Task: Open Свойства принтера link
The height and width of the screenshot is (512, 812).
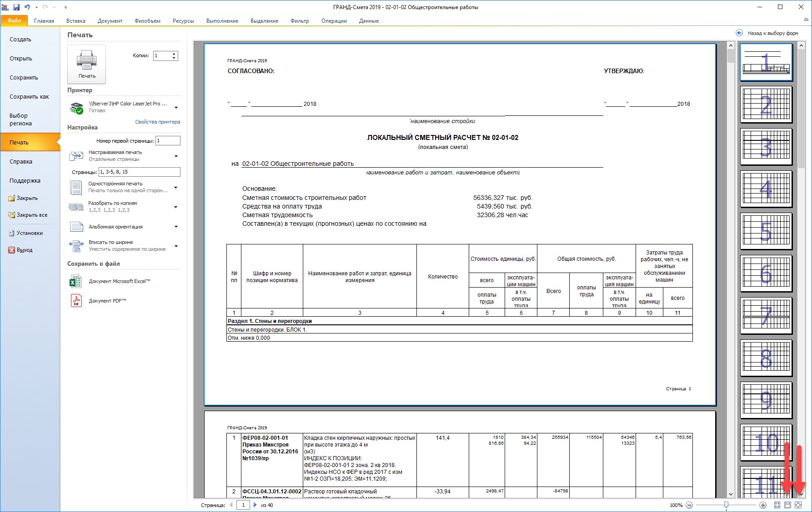Action: 157,122
